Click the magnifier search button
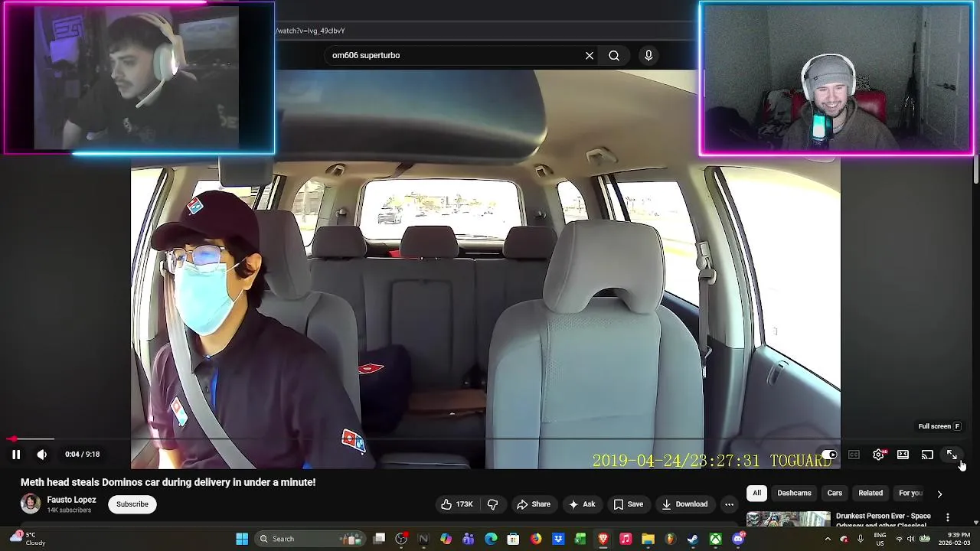Screen dimensions: 980x551 614,55
